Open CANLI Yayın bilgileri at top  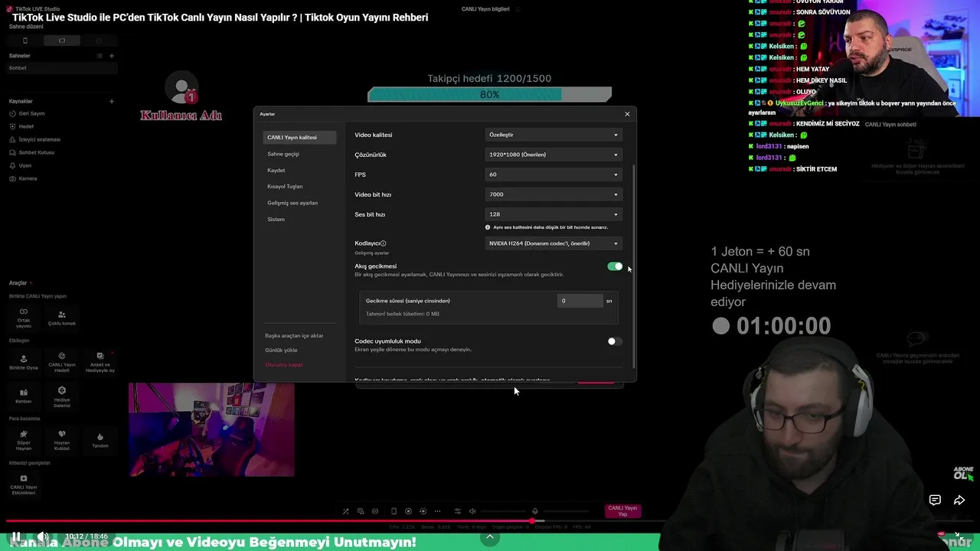click(486, 9)
